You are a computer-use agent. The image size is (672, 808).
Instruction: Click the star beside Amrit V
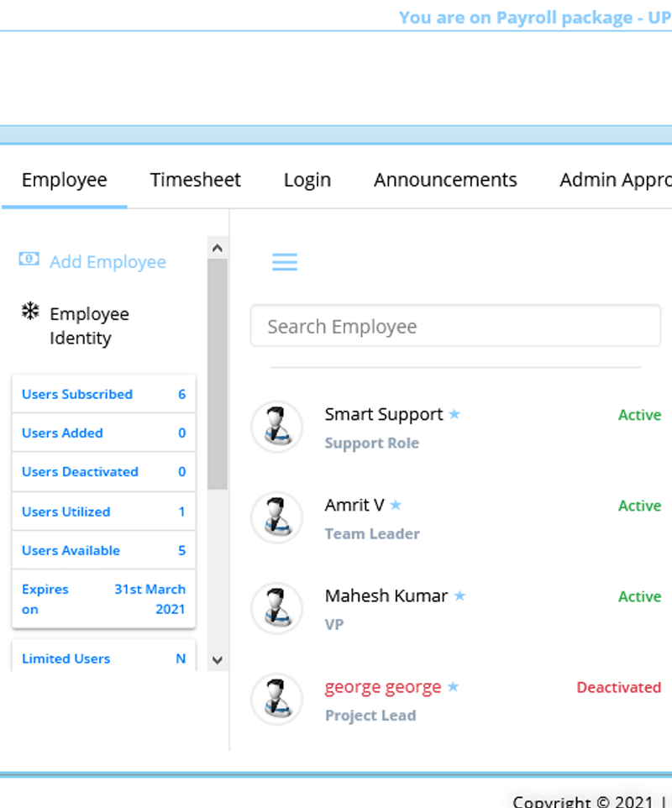coord(396,505)
